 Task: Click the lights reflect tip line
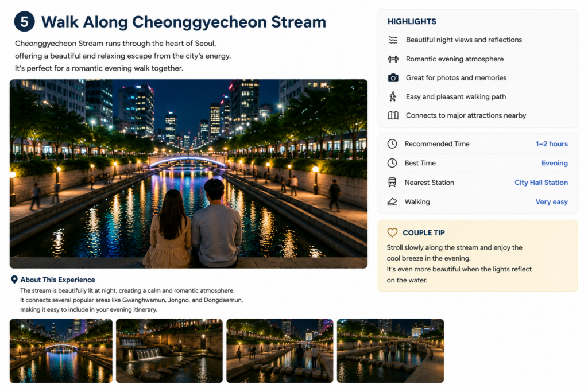(459, 269)
